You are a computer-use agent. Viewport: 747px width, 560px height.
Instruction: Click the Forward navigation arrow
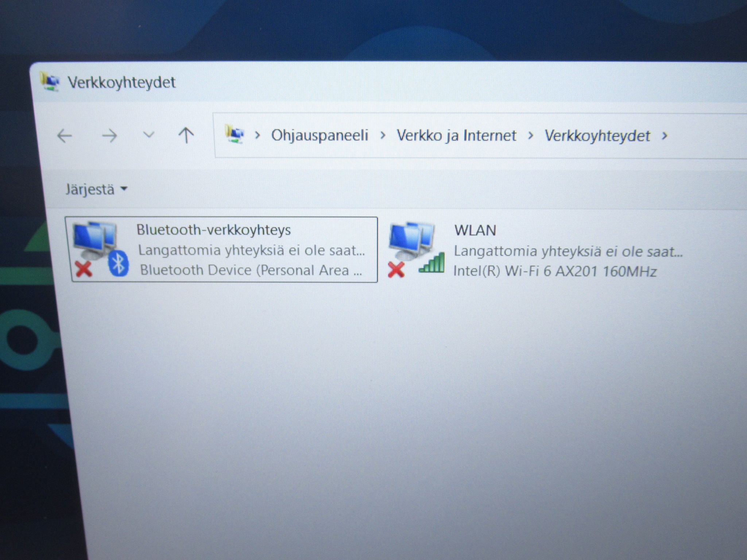pyautogui.click(x=109, y=136)
